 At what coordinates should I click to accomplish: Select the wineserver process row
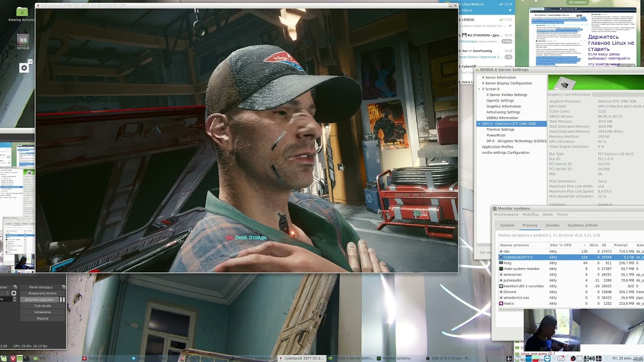[x=571, y=275]
